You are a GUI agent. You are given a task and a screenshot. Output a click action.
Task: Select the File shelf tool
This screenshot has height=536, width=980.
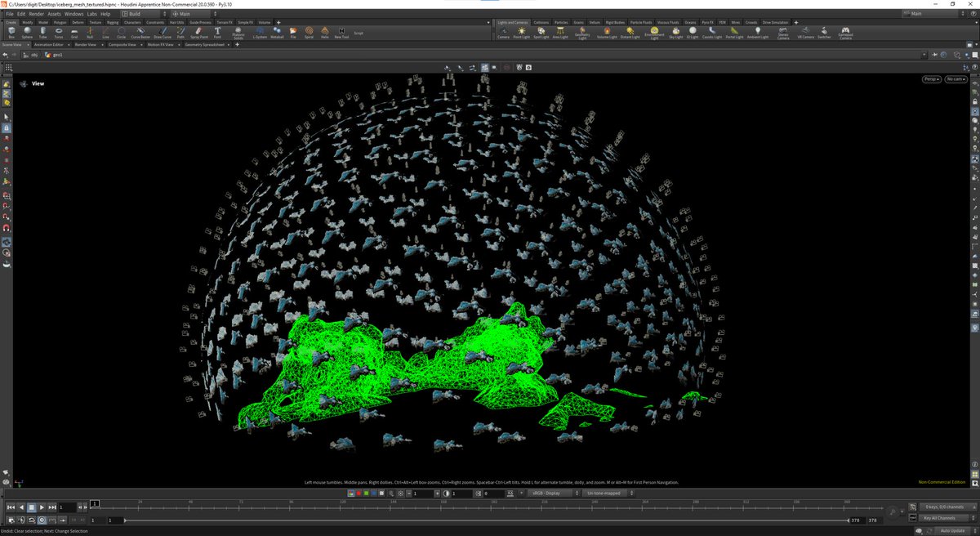point(293,33)
